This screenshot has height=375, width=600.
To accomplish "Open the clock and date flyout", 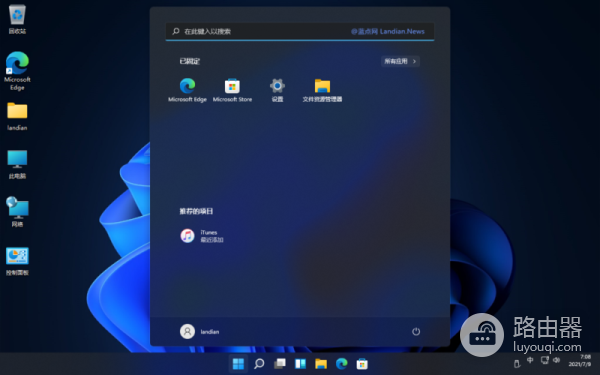I will [x=580, y=360].
